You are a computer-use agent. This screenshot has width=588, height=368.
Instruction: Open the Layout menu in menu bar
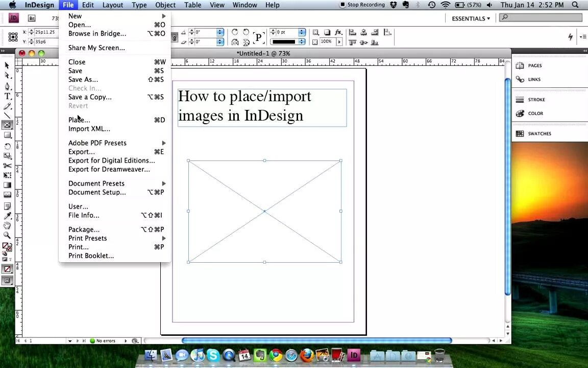112,5
